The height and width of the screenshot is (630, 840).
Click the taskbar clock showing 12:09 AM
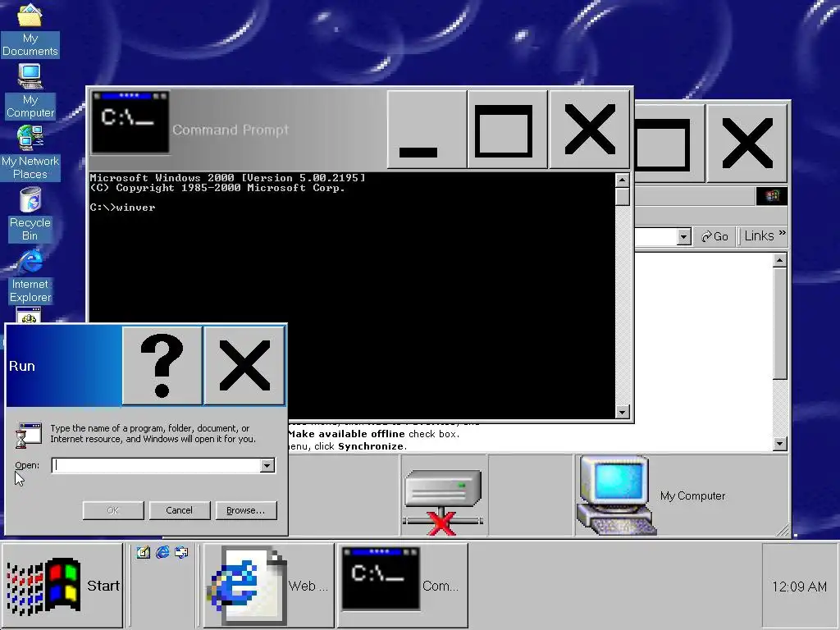(x=799, y=587)
